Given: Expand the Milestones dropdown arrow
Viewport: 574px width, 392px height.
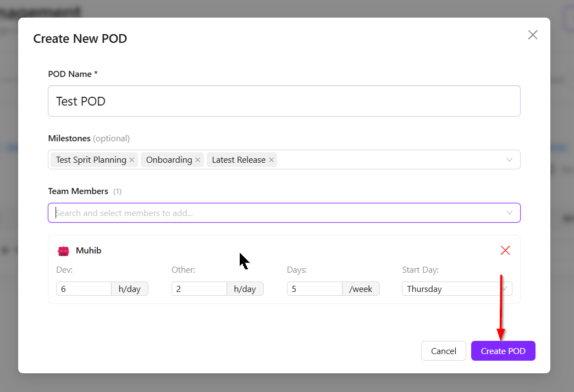Looking at the screenshot, I should [509, 160].
